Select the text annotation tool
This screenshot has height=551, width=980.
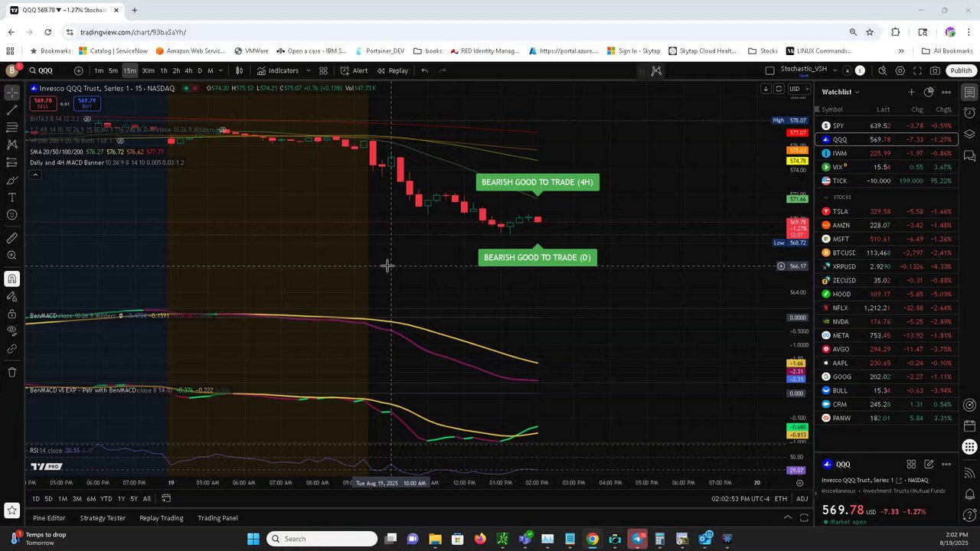coord(11,197)
